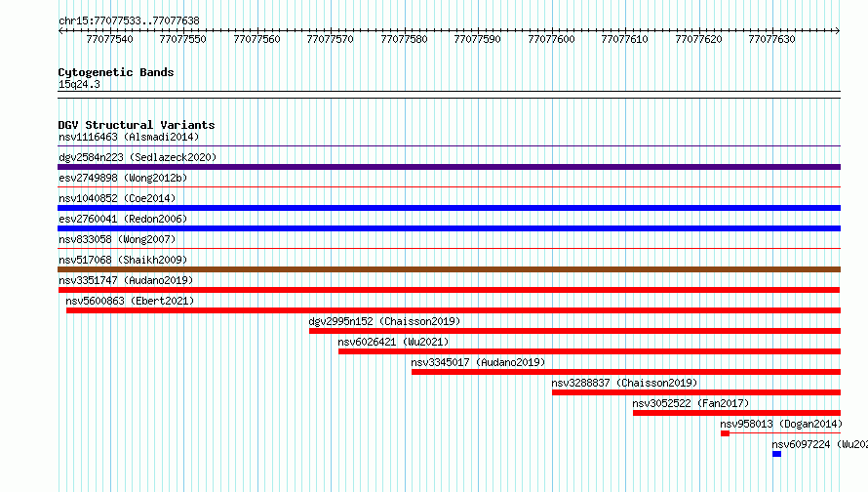Click the nsv3052522 (Fan2017) label

click(x=690, y=403)
